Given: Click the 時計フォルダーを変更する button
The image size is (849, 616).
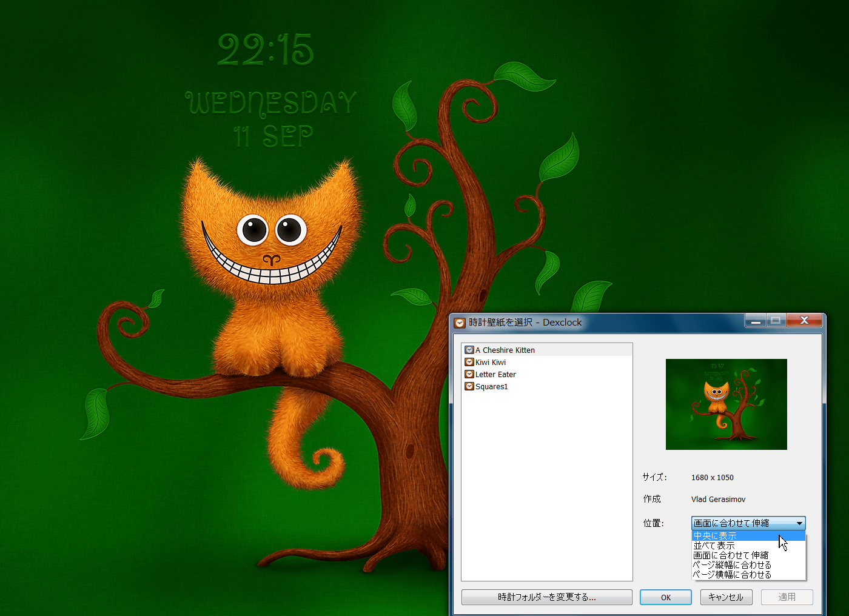Looking at the screenshot, I should point(547,597).
